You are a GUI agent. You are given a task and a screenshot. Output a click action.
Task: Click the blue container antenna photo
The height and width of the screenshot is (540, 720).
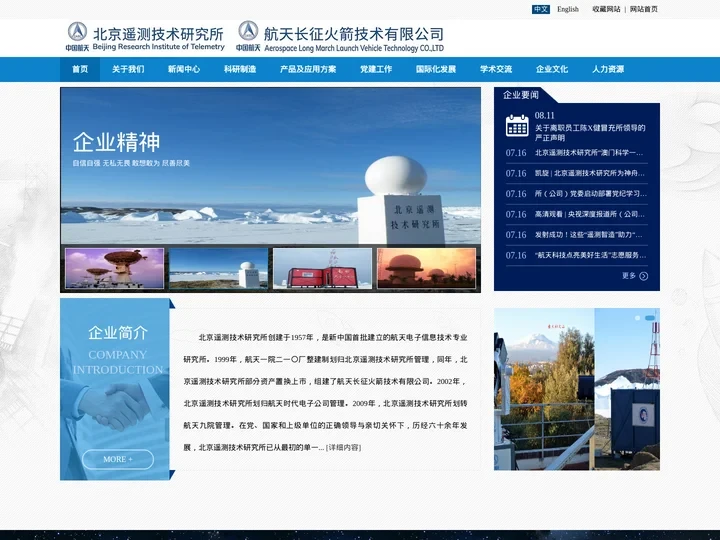627,389
